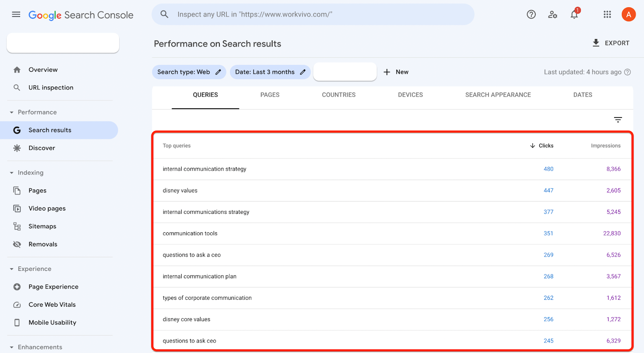Image resolution: width=644 pixels, height=353 pixels.
Task: Open the Google apps grid
Action: [607, 14]
